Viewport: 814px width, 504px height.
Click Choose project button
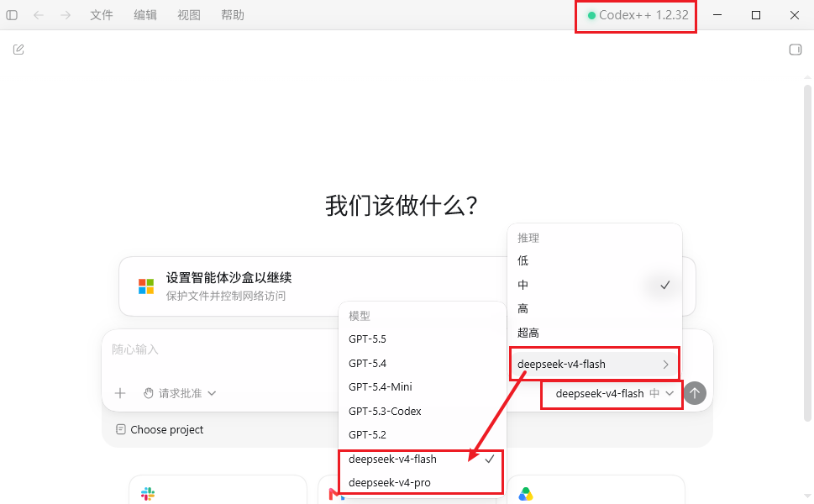pos(160,429)
